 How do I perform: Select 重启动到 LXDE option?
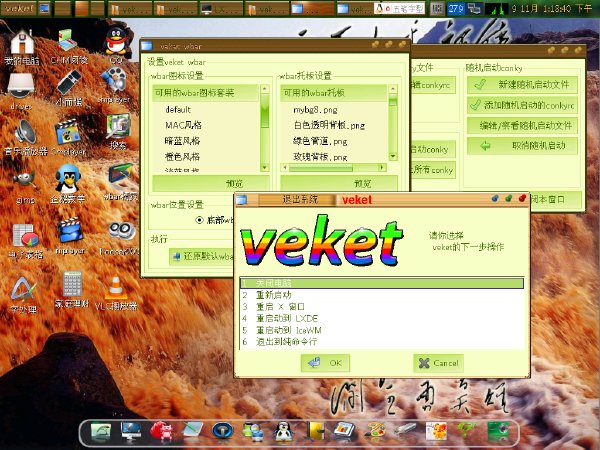coord(382,318)
